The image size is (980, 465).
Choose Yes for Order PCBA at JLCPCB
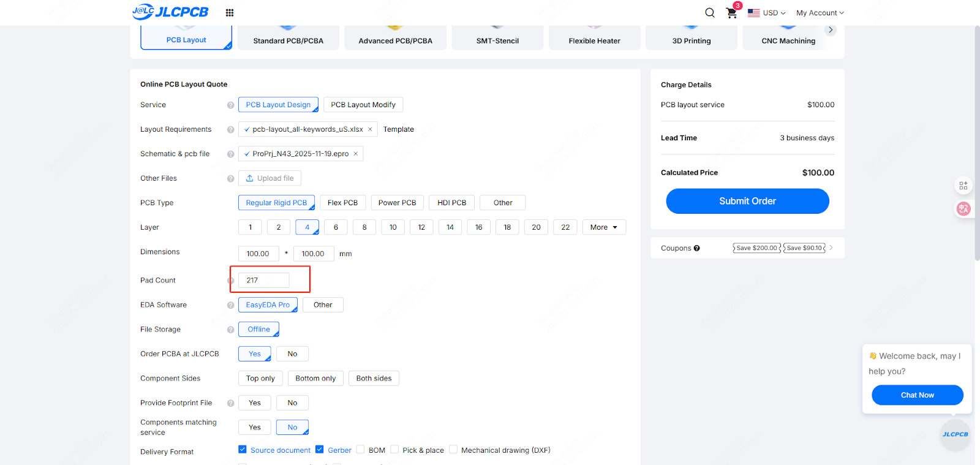coord(255,354)
